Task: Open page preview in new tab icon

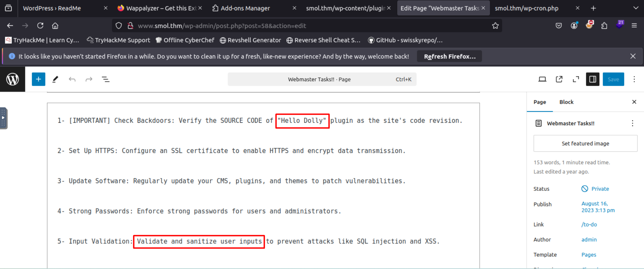Action: 559,79
